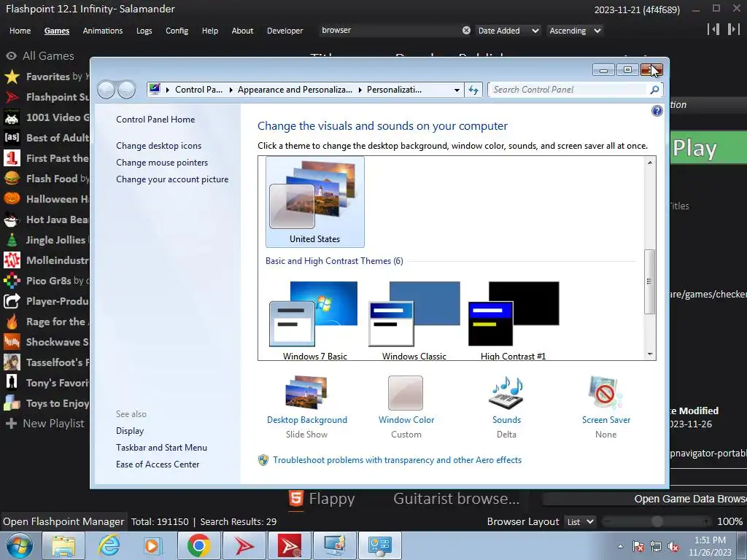
Task: Expand the address bar history dropdown
Action: tap(457, 90)
